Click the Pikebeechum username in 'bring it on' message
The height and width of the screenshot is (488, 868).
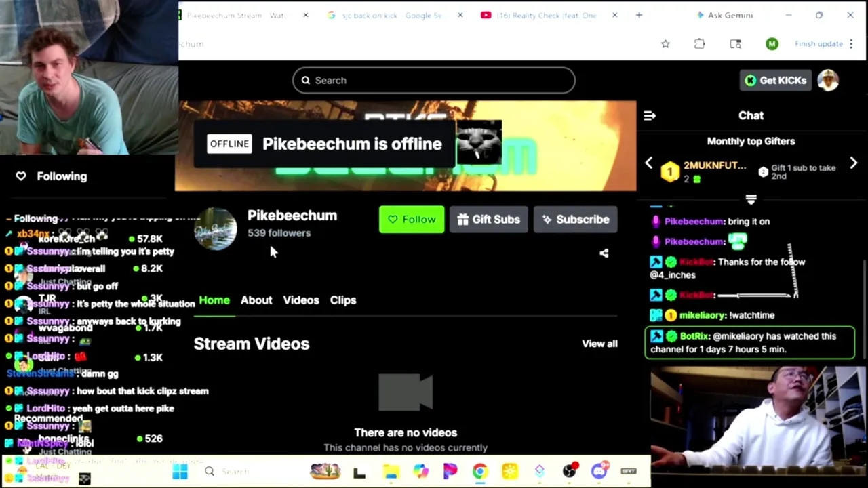click(694, 222)
